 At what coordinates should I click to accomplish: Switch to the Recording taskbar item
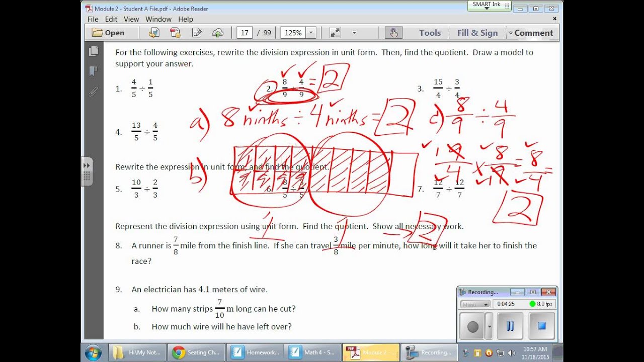[430, 352]
